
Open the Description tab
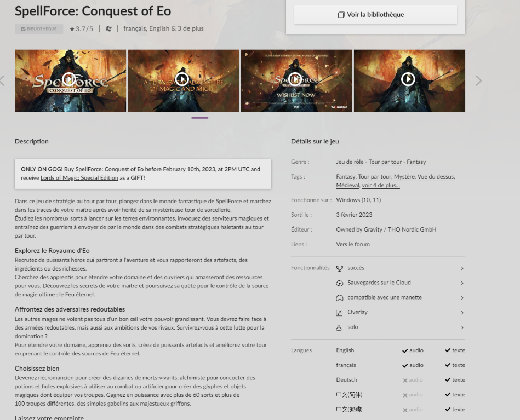[31, 141]
